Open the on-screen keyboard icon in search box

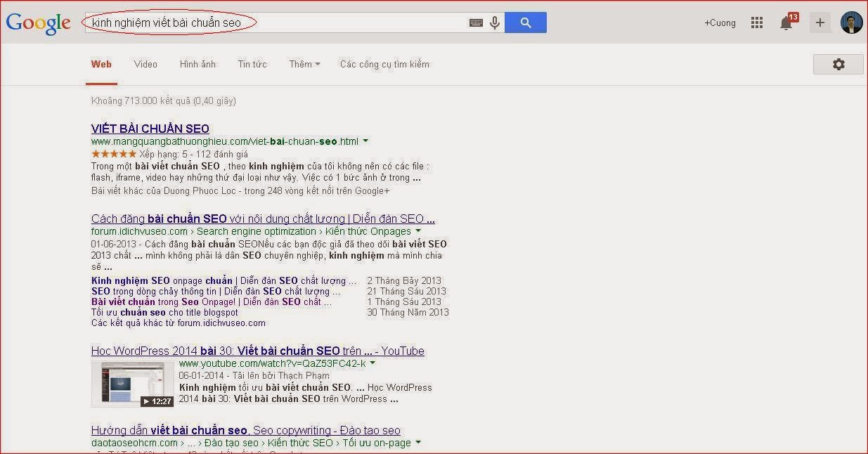click(476, 22)
